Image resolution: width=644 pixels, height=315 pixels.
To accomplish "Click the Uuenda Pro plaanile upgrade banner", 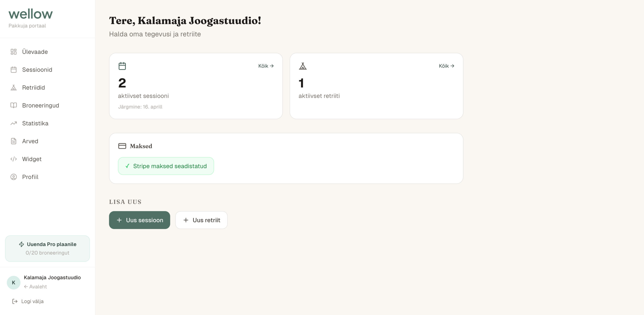I will pos(48,248).
